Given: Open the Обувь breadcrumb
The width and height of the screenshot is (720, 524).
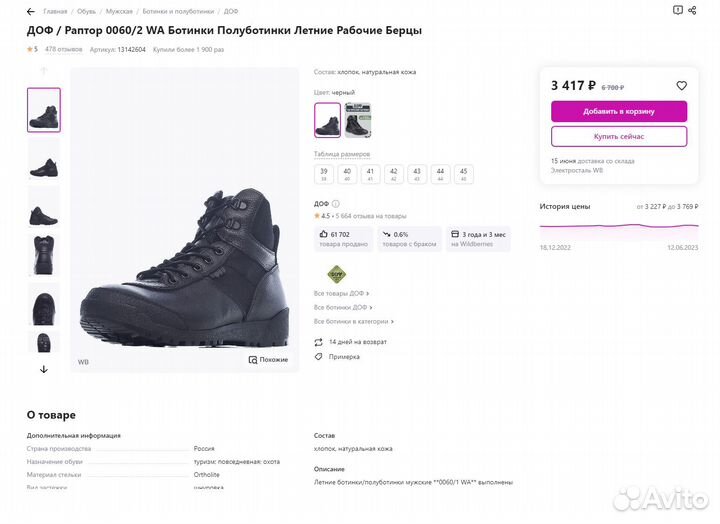Looking at the screenshot, I should click(x=86, y=11).
